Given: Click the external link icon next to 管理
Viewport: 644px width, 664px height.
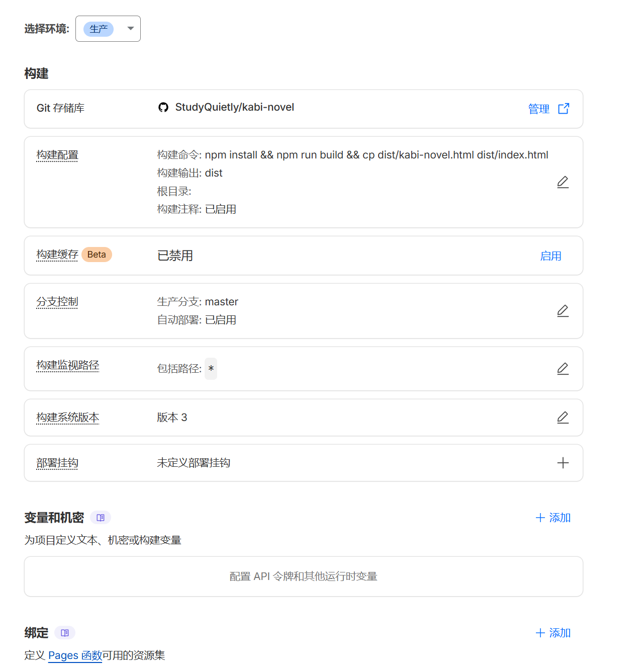Looking at the screenshot, I should (x=564, y=109).
